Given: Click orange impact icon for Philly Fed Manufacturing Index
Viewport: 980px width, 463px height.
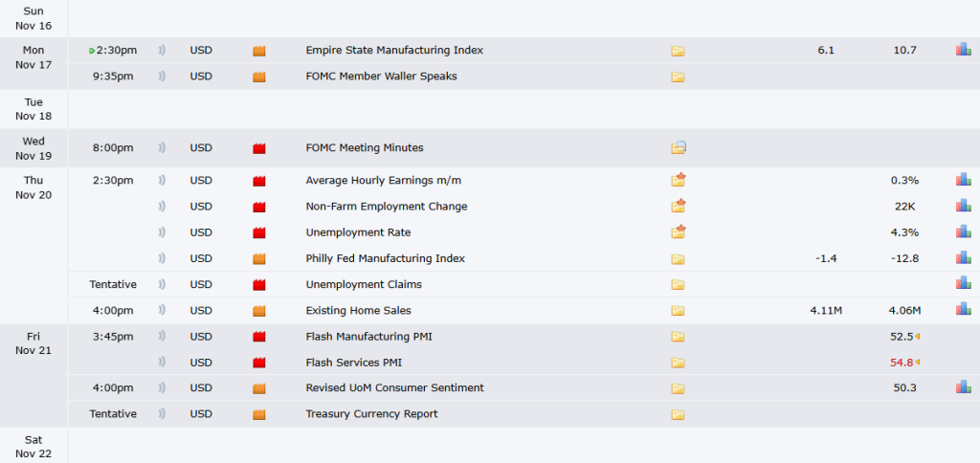Looking at the screenshot, I should (x=258, y=258).
